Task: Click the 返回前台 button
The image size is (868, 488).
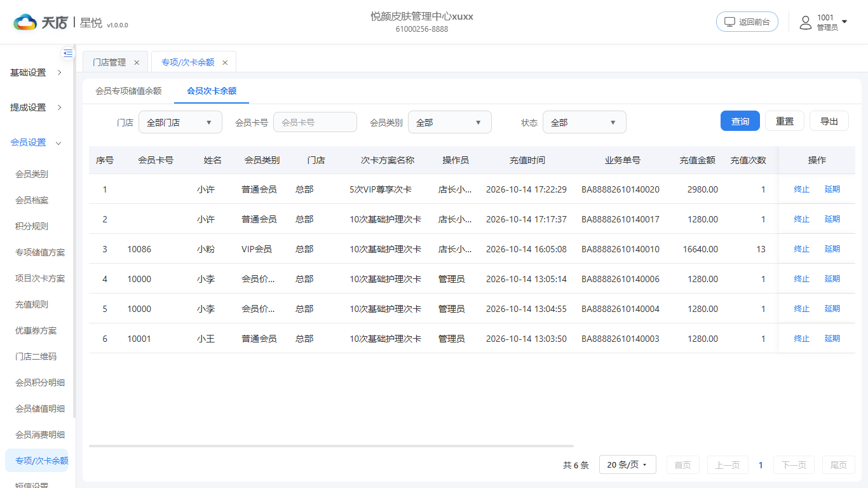Action: (x=747, y=22)
